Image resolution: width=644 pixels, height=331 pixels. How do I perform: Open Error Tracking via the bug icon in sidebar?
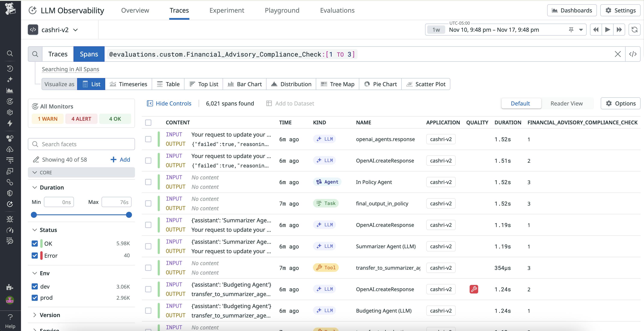pos(10,219)
